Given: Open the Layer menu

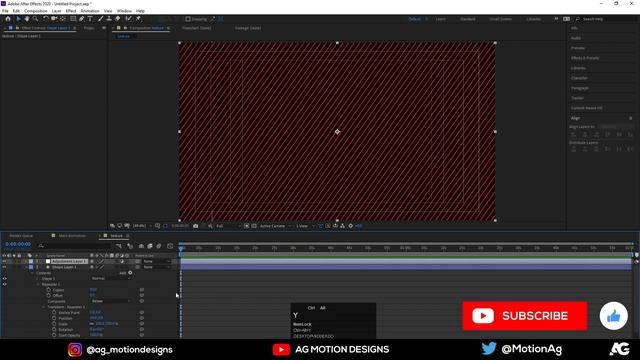Looking at the screenshot, I should pyautogui.click(x=57, y=11).
